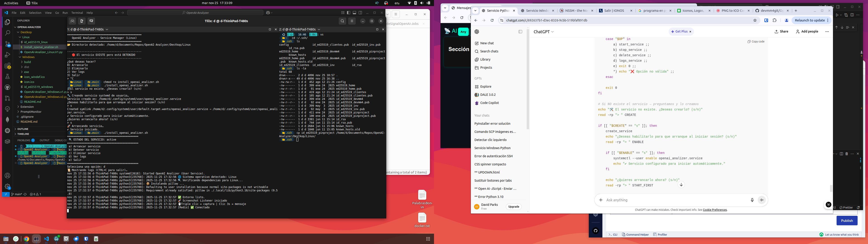Open install_openai_analizer.sh in Explorer
This screenshot has height=244, width=868.
[x=41, y=47]
